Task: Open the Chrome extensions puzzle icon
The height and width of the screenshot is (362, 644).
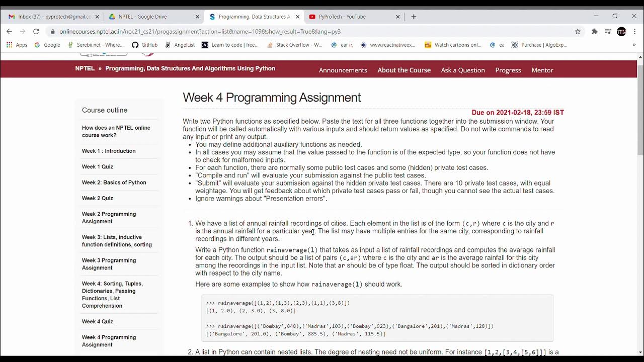Action: click(594, 31)
